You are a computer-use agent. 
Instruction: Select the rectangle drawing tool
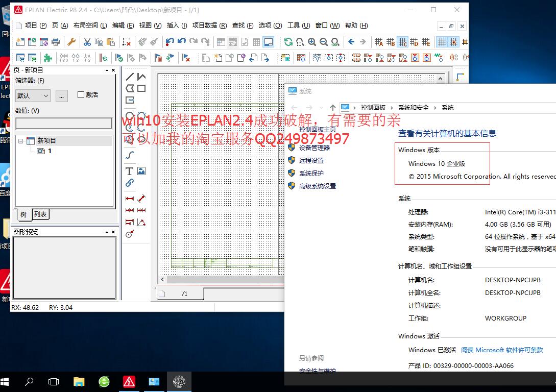[x=141, y=88]
